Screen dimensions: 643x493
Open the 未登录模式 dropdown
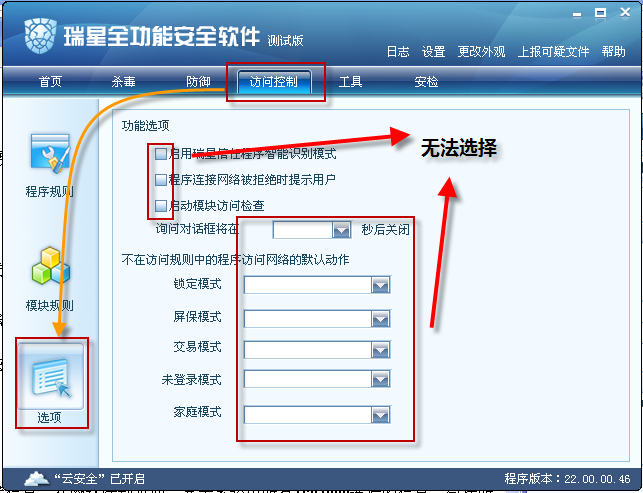(x=381, y=379)
